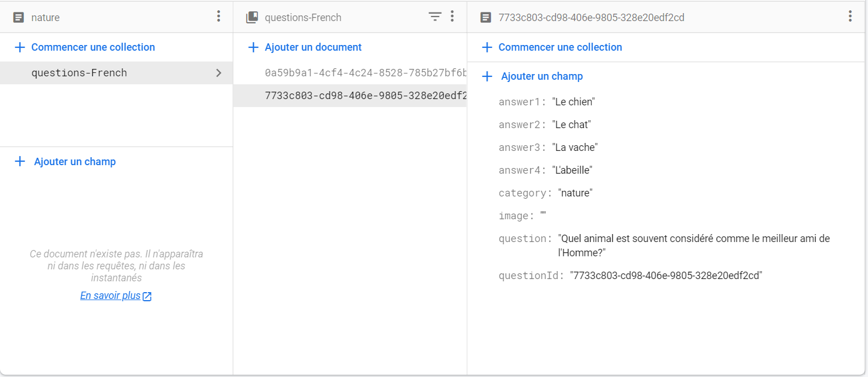Click the category value "nature"
The width and height of the screenshot is (868, 377).
(x=575, y=193)
